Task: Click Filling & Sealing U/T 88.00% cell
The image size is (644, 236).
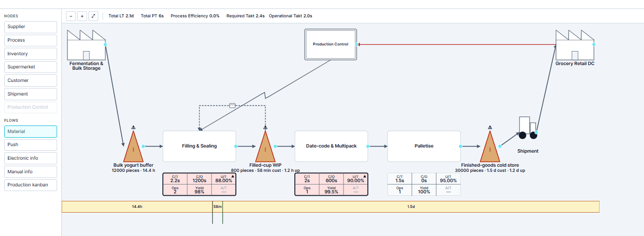Action: tap(224, 179)
